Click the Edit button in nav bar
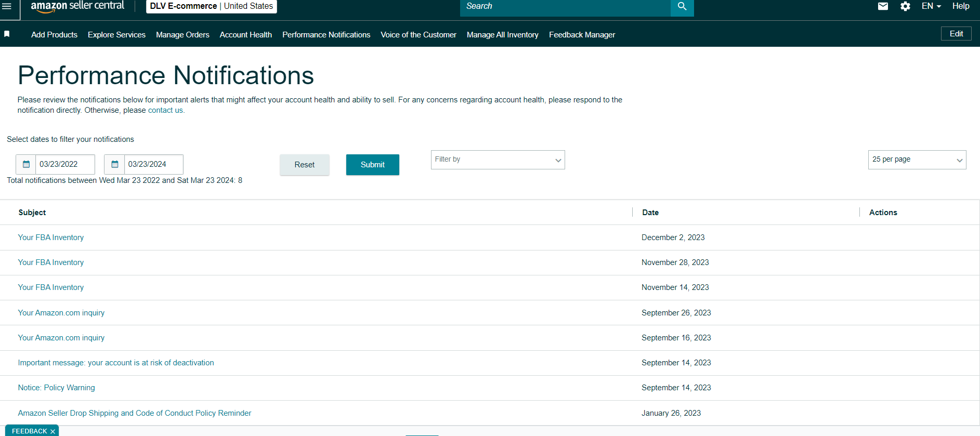Viewport: 980px width, 436px height. [956, 34]
